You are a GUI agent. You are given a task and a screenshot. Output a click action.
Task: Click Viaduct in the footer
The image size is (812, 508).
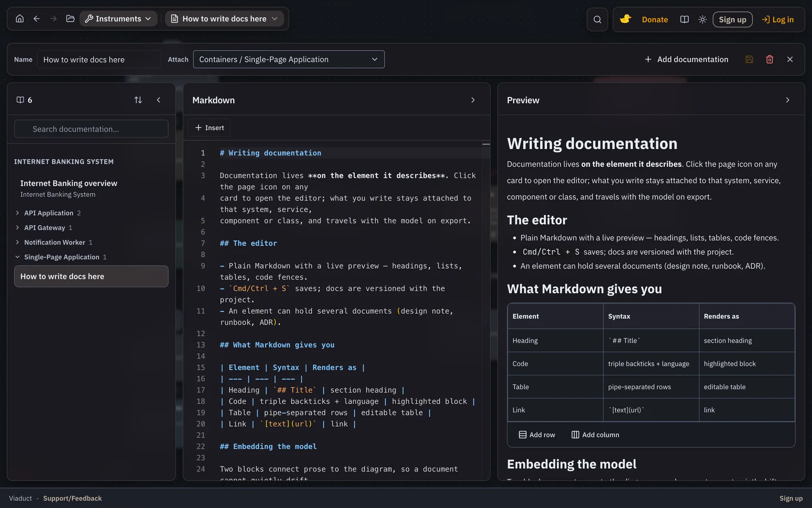tap(20, 498)
